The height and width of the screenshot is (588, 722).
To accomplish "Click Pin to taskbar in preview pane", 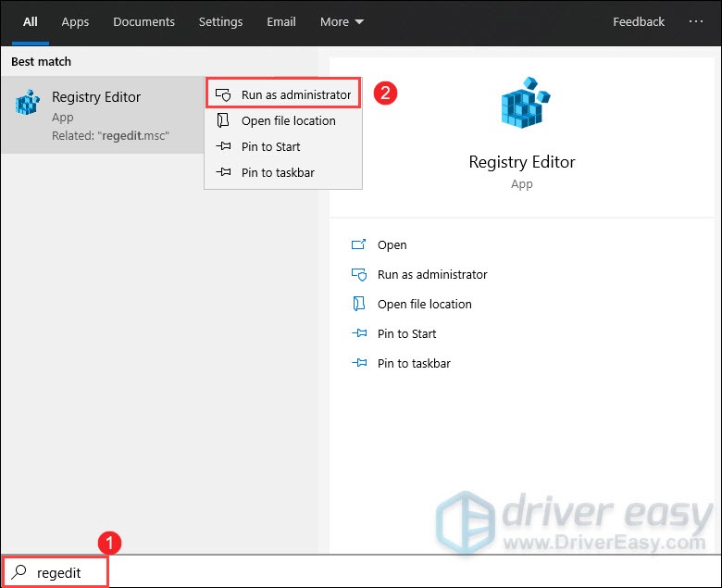I will tap(414, 363).
